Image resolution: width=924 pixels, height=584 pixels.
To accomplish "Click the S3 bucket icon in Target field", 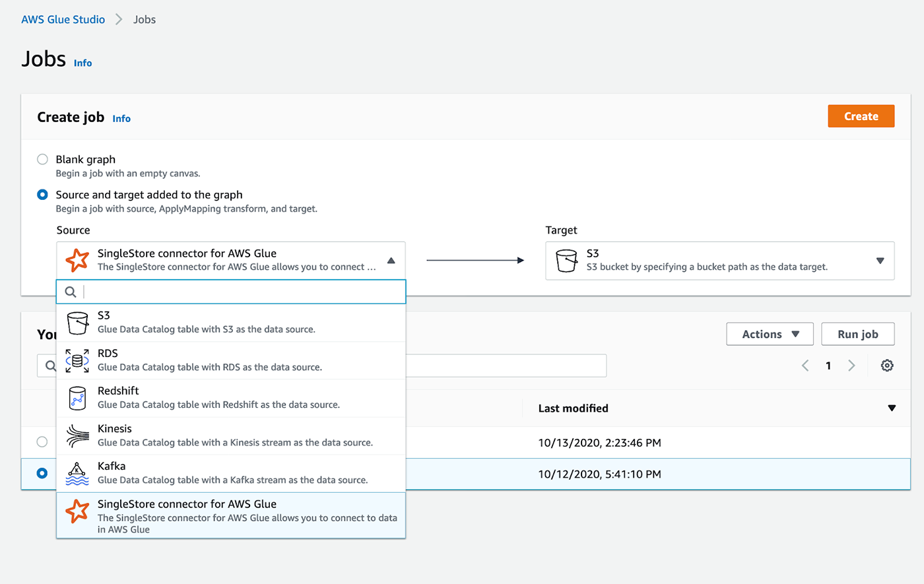I will [566, 260].
